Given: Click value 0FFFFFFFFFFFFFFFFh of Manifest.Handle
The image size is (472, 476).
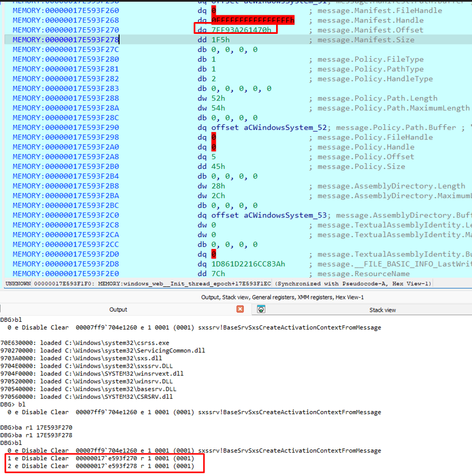Looking at the screenshot, I should [x=253, y=20].
